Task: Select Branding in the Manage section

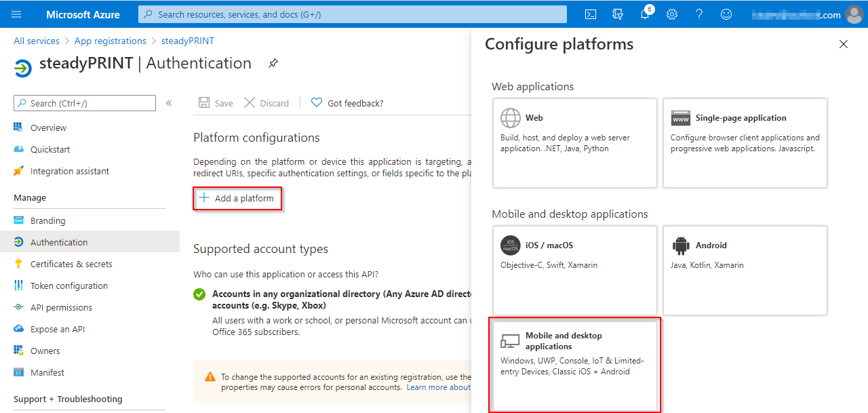Action: (x=48, y=220)
